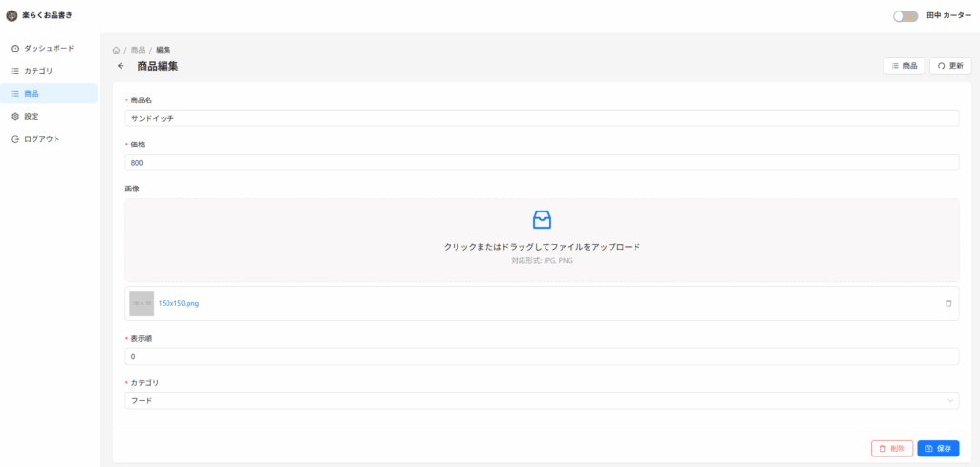Click the home icon in breadcrumb
This screenshot has height=467, width=980.
click(116, 50)
